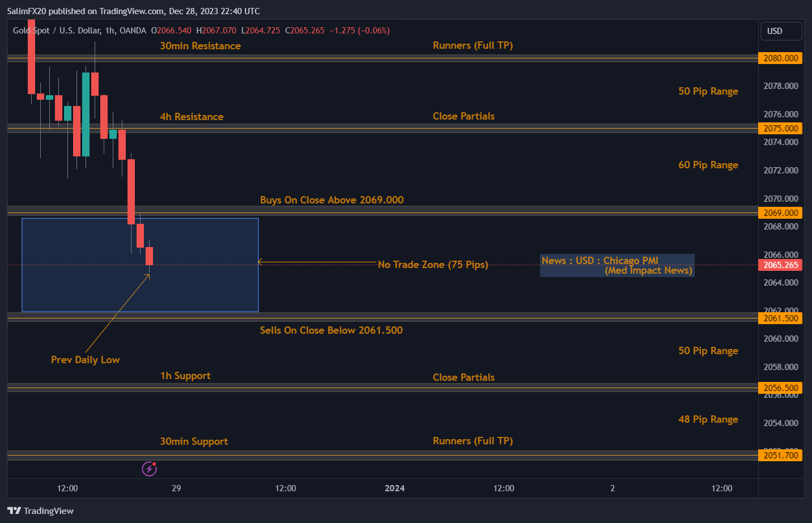The height and width of the screenshot is (523, 812).
Task: Select the Chicago PMI news label
Action: click(x=617, y=265)
